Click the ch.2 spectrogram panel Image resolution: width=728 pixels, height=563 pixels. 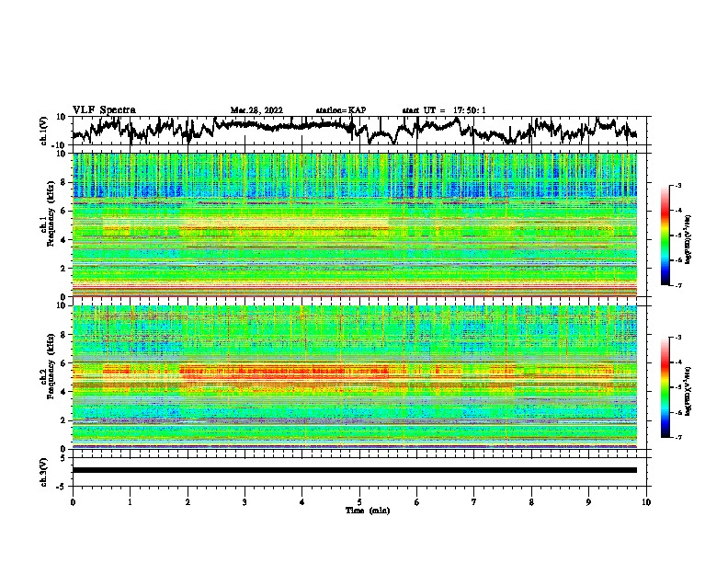354,376
